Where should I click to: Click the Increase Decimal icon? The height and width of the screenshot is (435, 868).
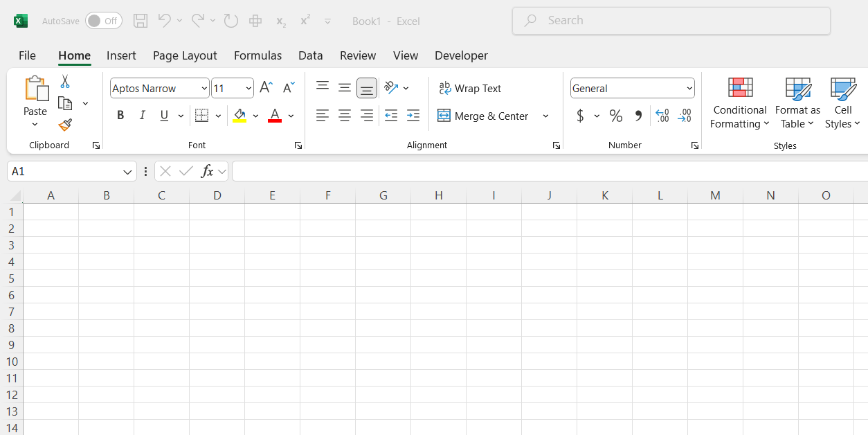tap(662, 116)
